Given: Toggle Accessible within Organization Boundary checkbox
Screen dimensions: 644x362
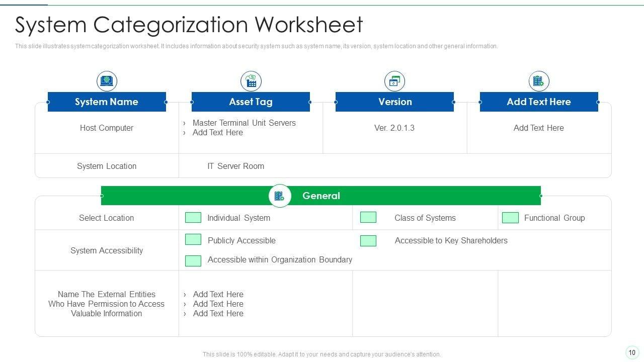Looking at the screenshot, I should (x=193, y=260).
